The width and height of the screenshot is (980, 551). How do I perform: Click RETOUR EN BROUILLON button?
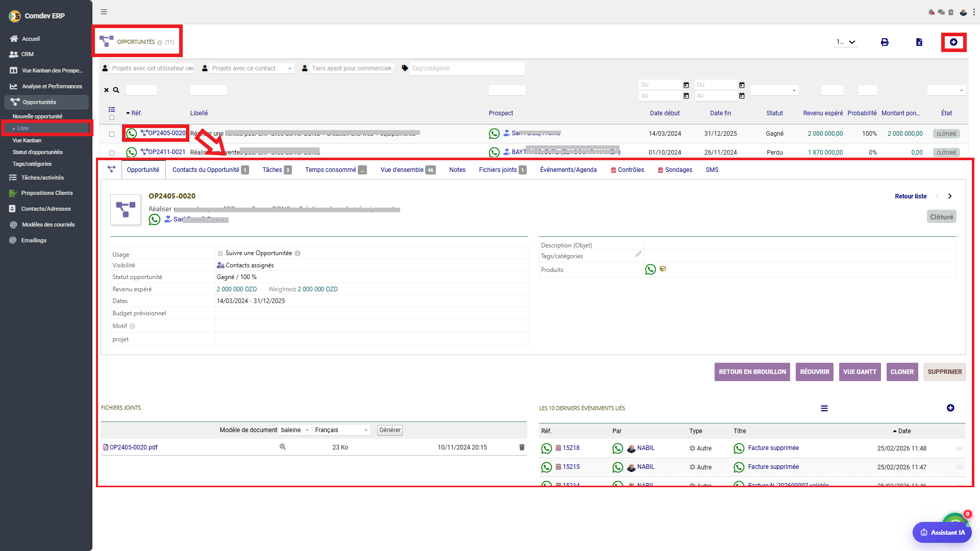tap(752, 372)
